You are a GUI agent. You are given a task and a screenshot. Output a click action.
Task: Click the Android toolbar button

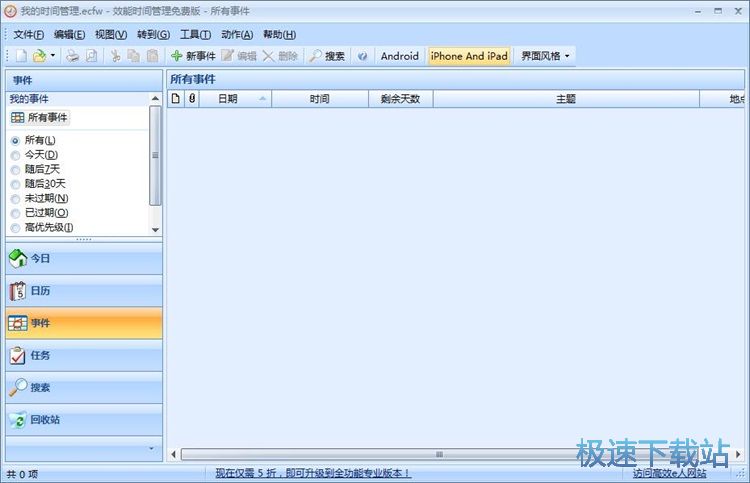(399, 56)
